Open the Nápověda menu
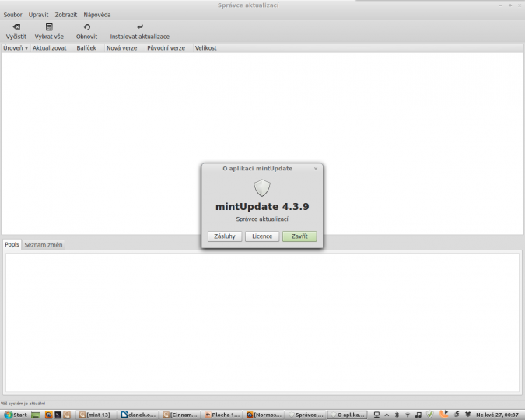Image resolution: width=525 pixels, height=420 pixels. click(x=97, y=15)
